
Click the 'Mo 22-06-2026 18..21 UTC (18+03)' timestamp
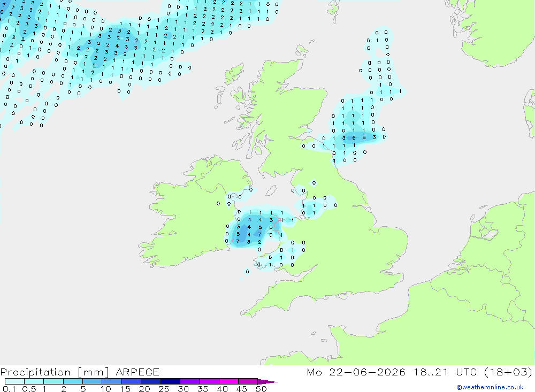click(419, 372)
